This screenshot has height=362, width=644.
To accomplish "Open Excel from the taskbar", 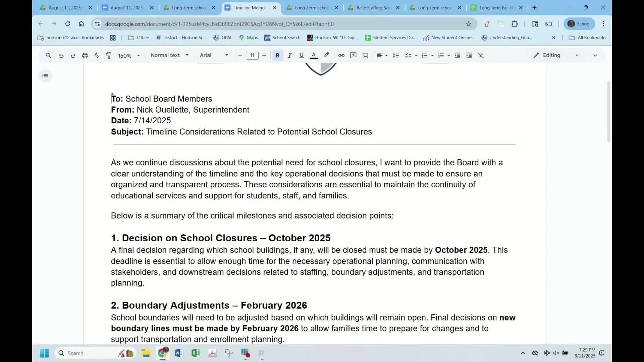I will 196,353.
